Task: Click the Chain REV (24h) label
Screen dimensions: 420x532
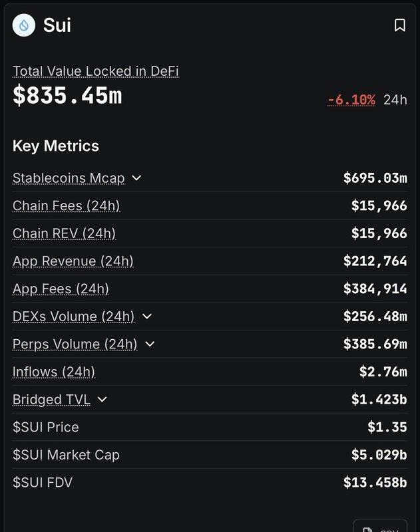Action: [64, 233]
